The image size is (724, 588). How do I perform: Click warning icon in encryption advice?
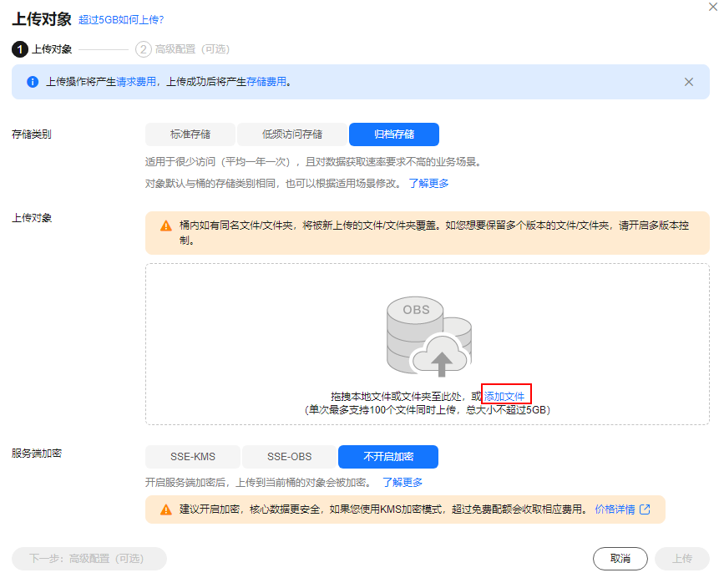[x=166, y=509]
